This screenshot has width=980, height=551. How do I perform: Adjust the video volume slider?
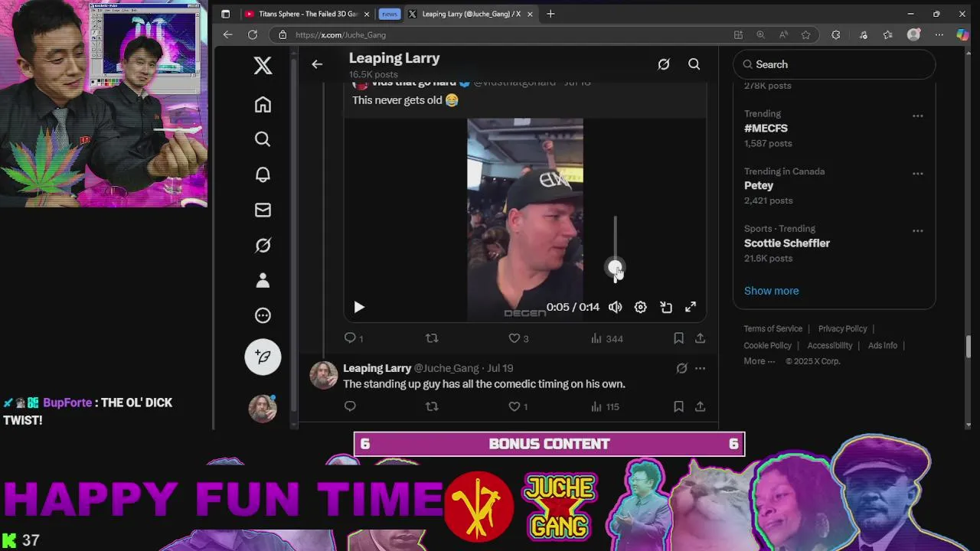coord(615,268)
